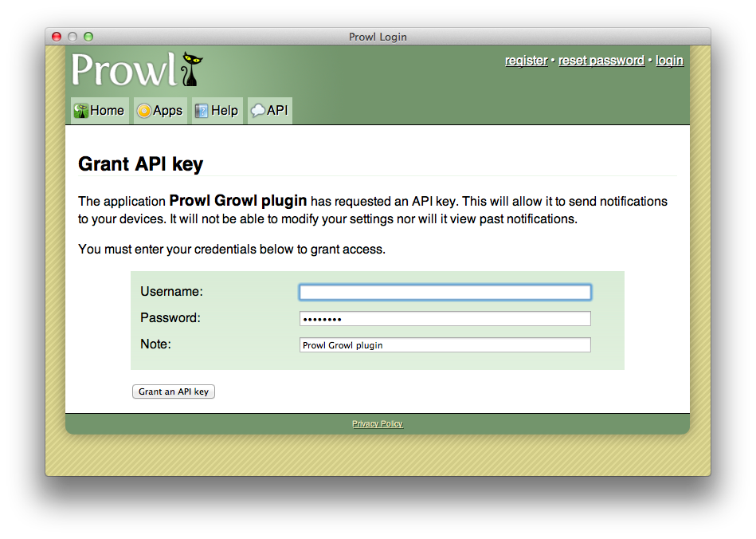Click the bold 'Prowl Growl plugin' text
This screenshot has height=539, width=756.
pyautogui.click(x=238, y=200)
